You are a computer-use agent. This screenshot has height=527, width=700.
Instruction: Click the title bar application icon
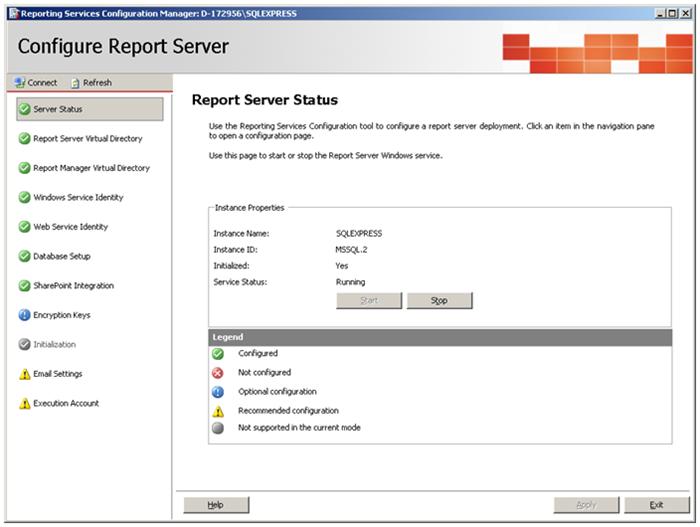coord(14,13)
